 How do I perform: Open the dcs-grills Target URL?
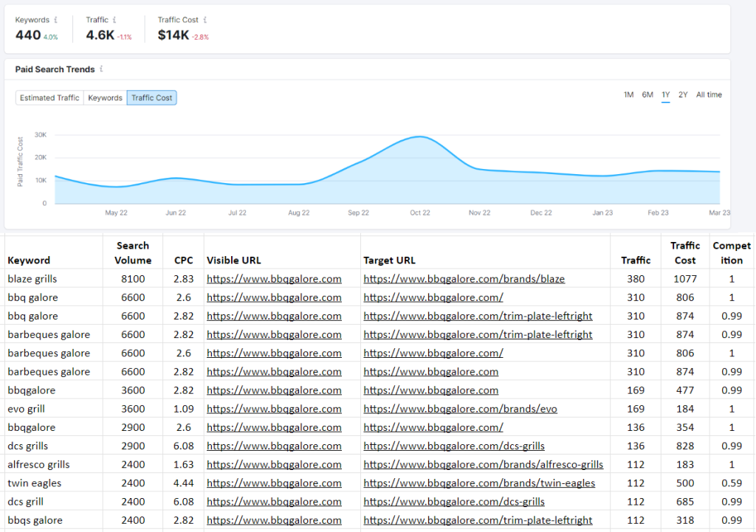[453, 446]
